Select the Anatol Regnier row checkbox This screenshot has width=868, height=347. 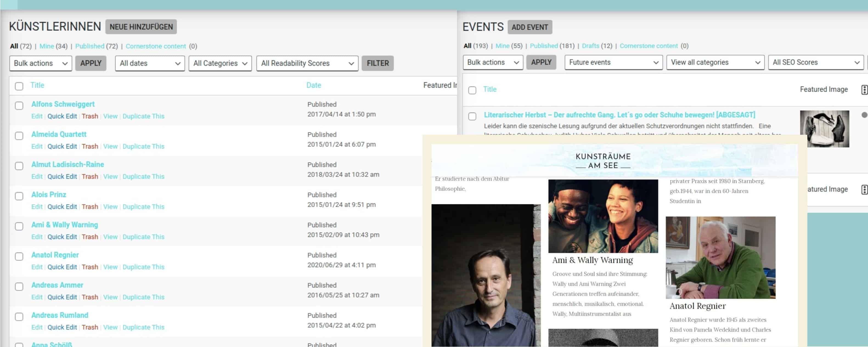19,256
